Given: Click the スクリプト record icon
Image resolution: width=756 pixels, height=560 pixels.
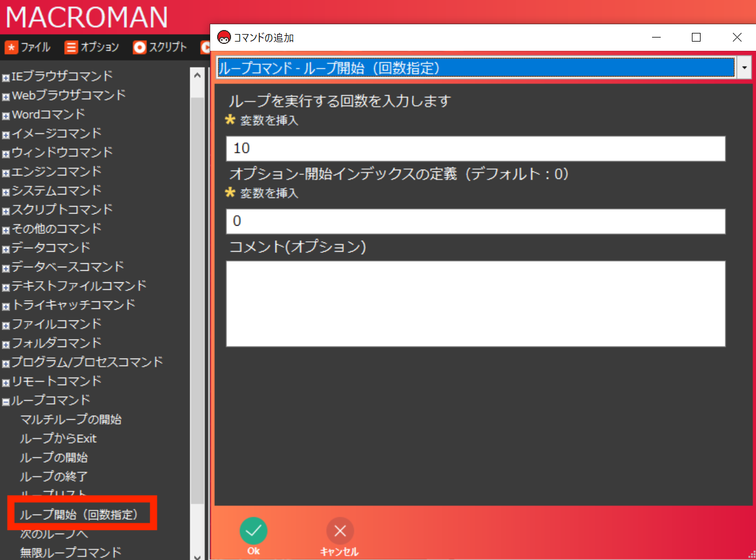Looking at the screenshot, I should (139, 47).
